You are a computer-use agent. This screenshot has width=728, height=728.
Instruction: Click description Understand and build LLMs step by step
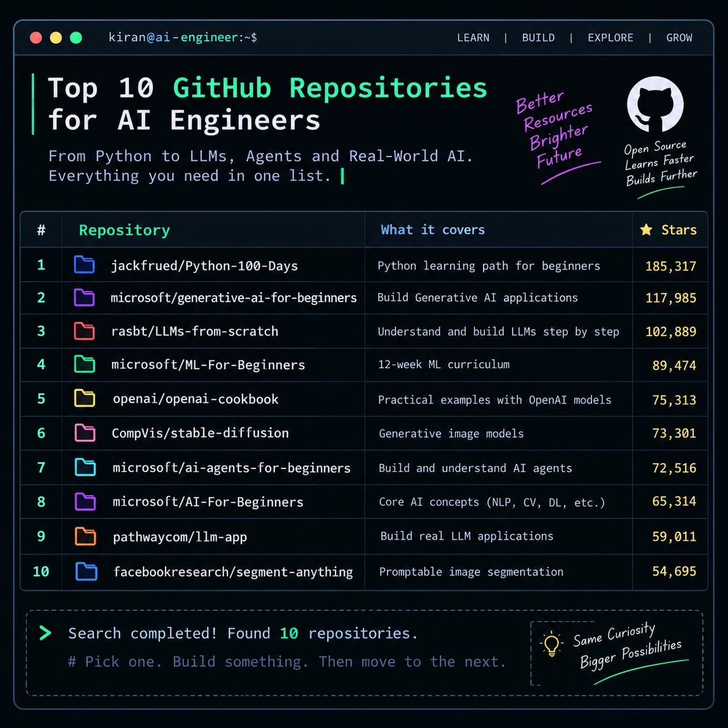(x=498, y=332)
